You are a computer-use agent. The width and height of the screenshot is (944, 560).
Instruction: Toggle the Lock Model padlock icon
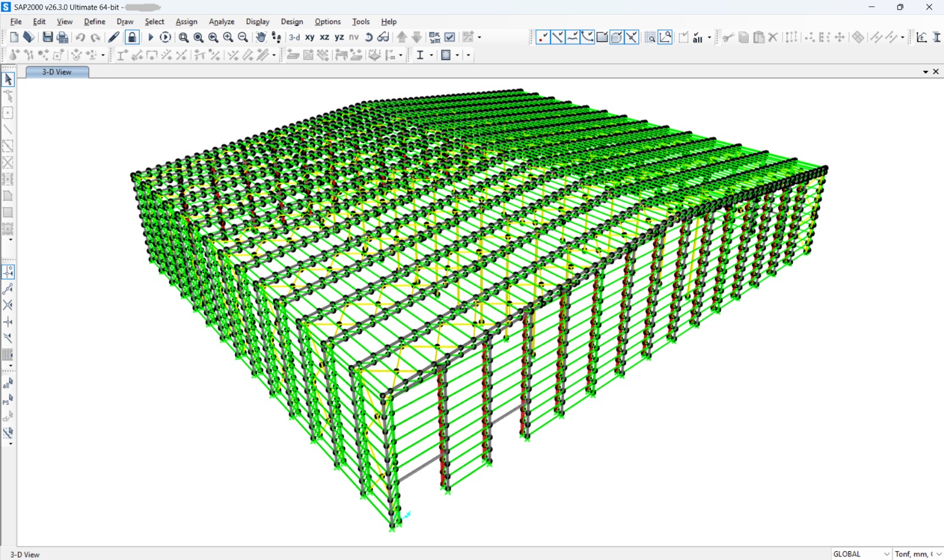(132, 37)
